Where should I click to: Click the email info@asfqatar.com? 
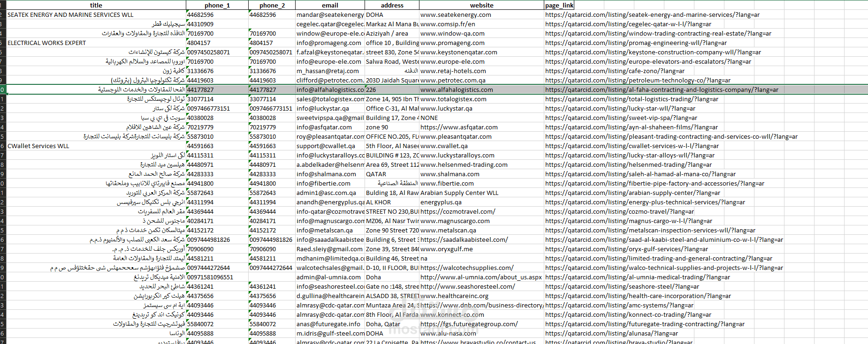pos(330,127)
